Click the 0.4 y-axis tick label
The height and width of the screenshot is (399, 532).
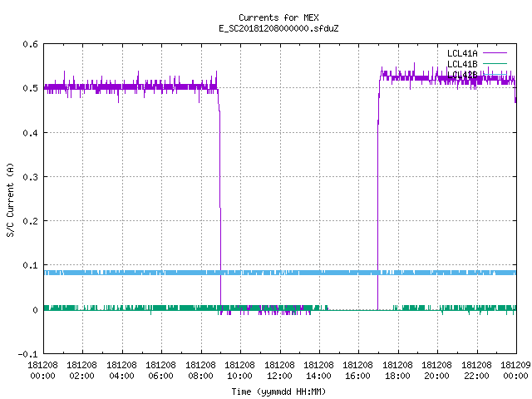(x=30, y=133)
